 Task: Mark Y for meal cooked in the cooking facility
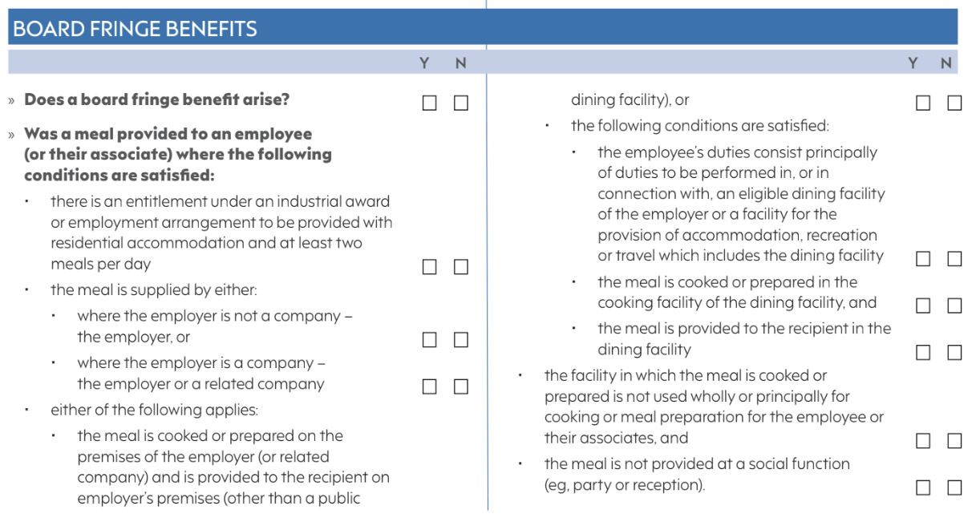pos(923,306)
